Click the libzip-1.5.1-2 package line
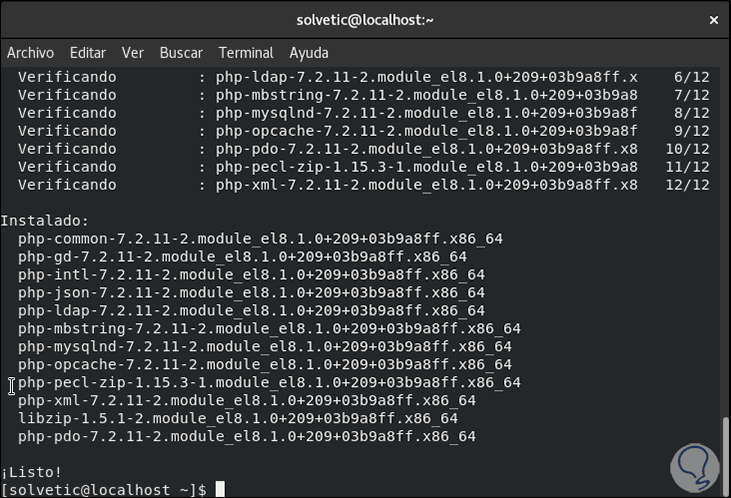731x498 pixels. [x=238, y=418]
